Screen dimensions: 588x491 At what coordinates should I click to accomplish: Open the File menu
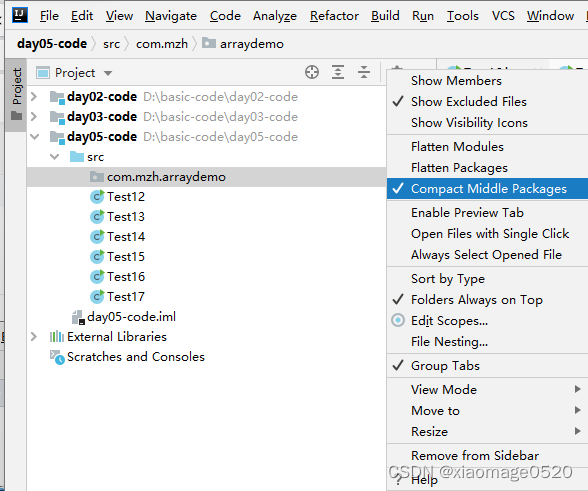click(49, 16)
